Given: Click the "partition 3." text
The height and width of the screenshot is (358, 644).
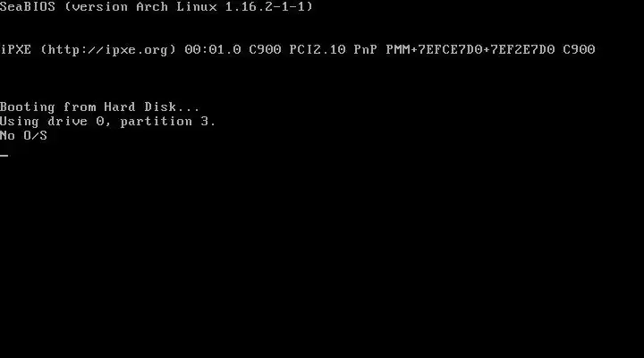Looking at the screenshot, I should tap(168, 122).
